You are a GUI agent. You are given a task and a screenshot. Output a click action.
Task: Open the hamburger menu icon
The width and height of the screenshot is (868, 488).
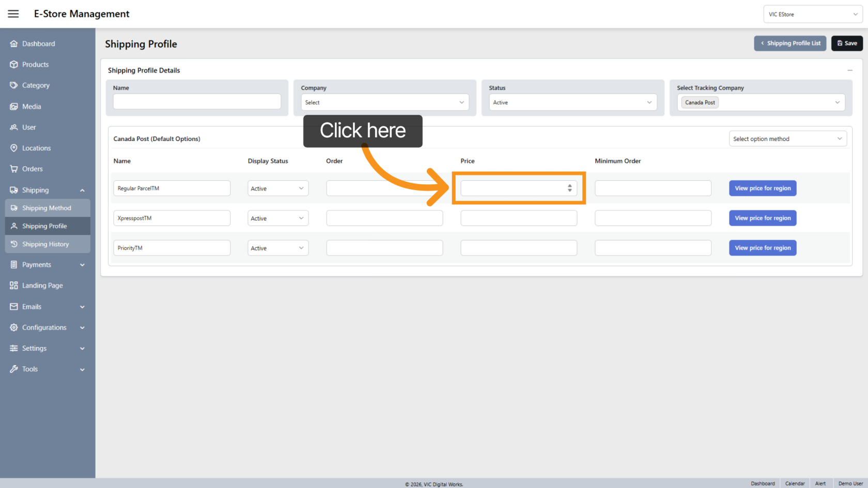click(x=13, y=14)
